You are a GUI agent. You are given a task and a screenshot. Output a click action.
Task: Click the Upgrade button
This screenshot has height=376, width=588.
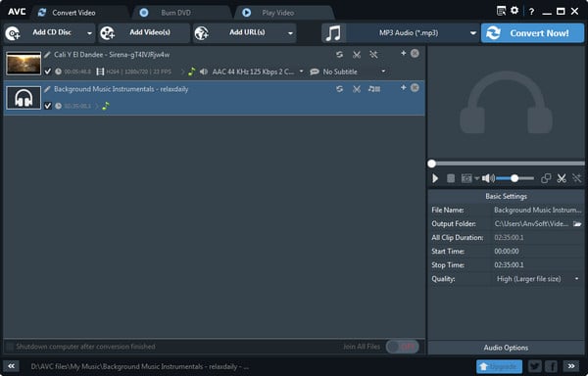(x=499, y=366)
